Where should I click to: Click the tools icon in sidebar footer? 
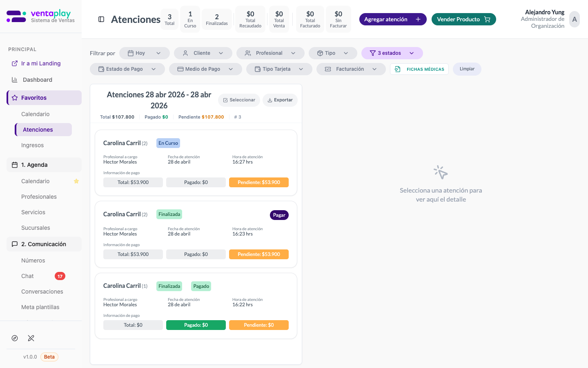pyautogui.click(x=31, y=338)
